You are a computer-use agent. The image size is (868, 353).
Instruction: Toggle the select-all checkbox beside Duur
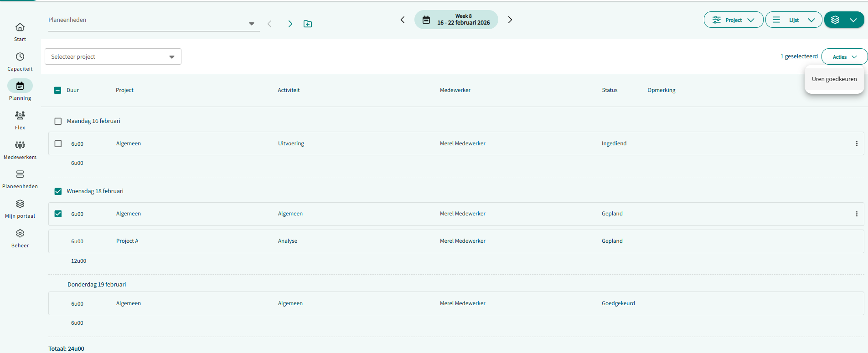pyautogui.click(x=57, y=90)
